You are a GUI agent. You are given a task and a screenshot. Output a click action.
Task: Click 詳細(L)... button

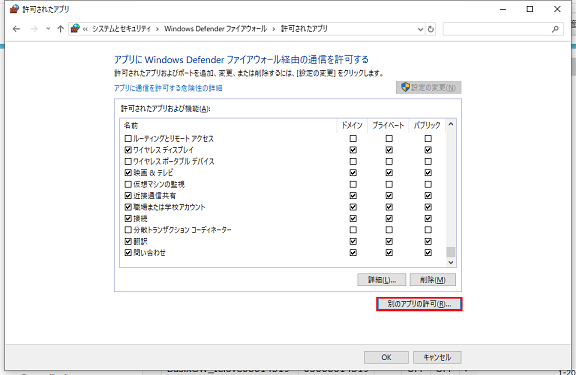point(382,280)
